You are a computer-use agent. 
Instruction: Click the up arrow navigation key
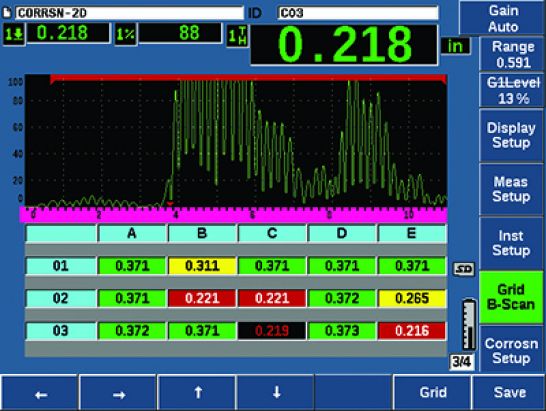(197, 393)
